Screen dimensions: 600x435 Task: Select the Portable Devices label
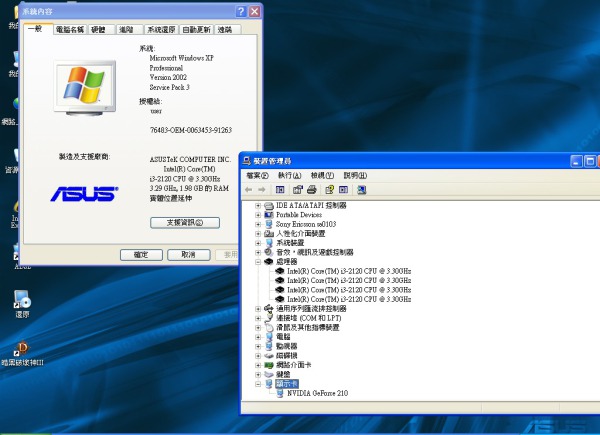click(x=299, y=215)
